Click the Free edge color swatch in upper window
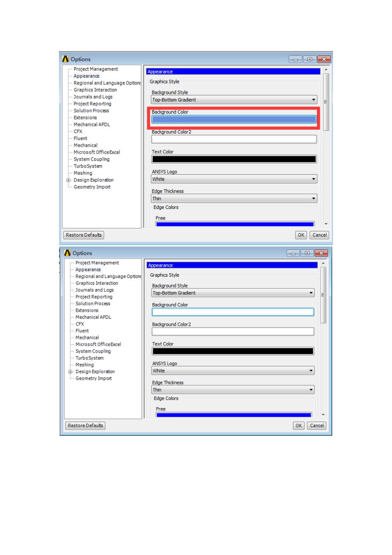 coord(235,224)
